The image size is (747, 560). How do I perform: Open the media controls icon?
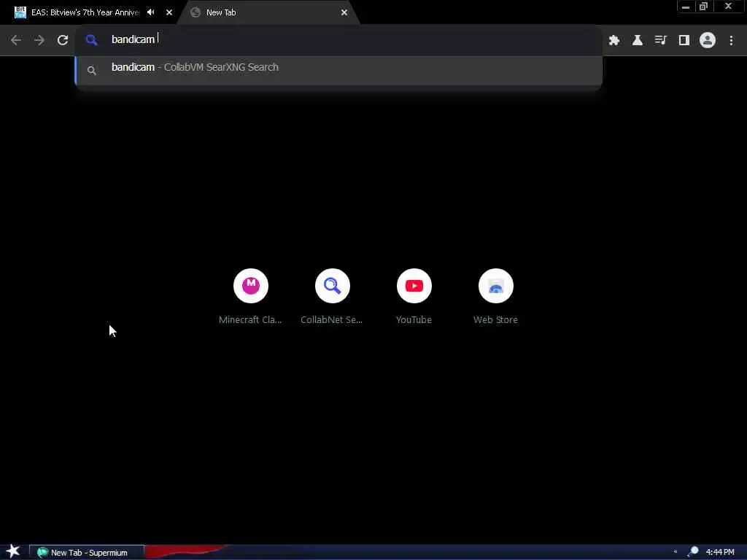[x=660, y=41]
